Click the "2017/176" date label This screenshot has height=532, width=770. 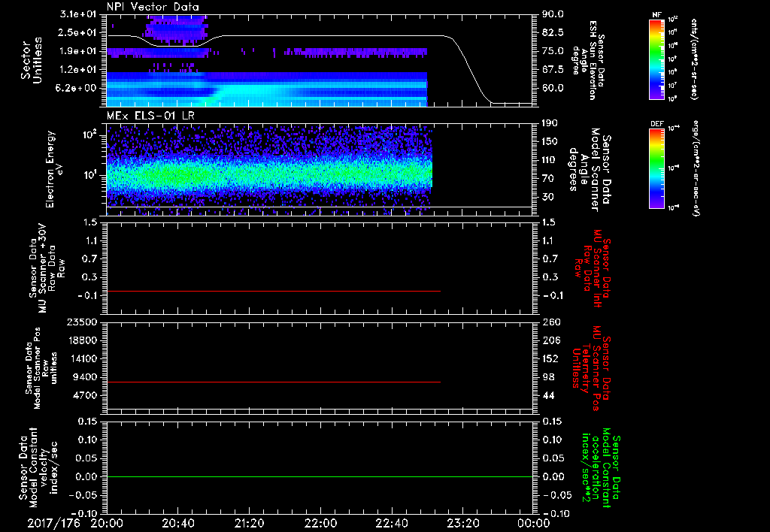coord(54,523)
